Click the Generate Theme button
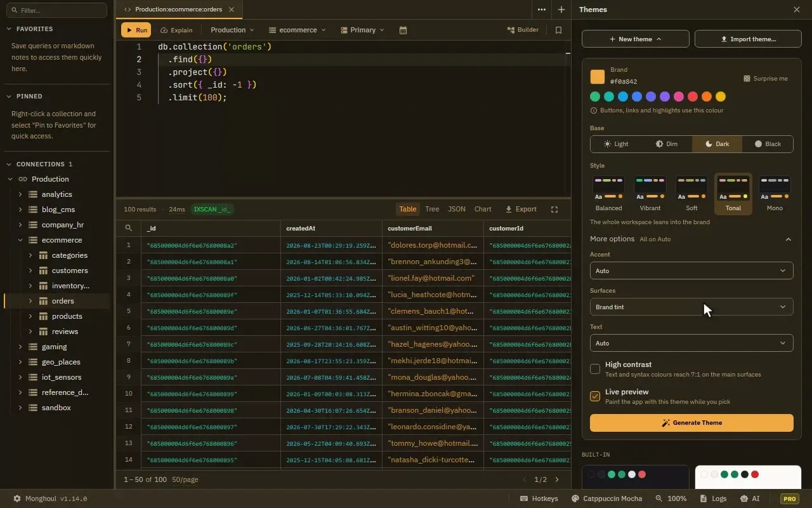Viewport: 812px width, 508px height. pos(691,423)
